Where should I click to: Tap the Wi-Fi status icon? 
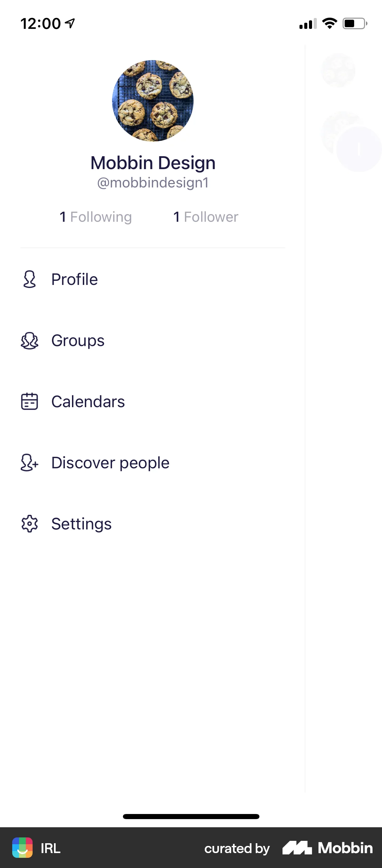click(x=329, y=23)
